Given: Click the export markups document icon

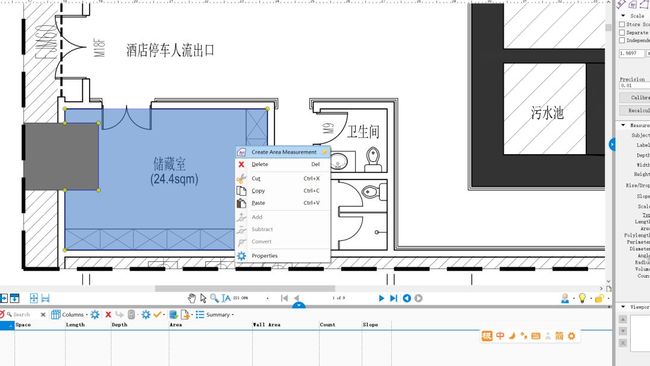Looking at the screenshot, I should (x=185, y=315).
